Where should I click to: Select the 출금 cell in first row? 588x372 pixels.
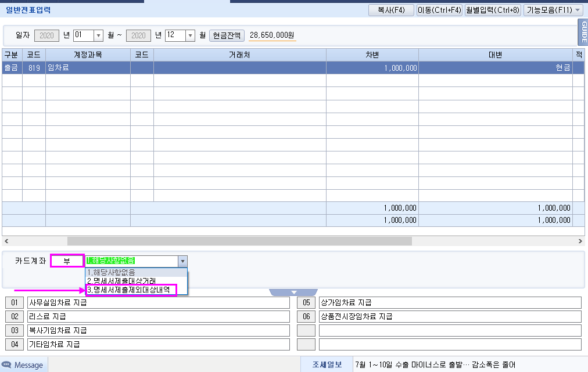[12, 68]
